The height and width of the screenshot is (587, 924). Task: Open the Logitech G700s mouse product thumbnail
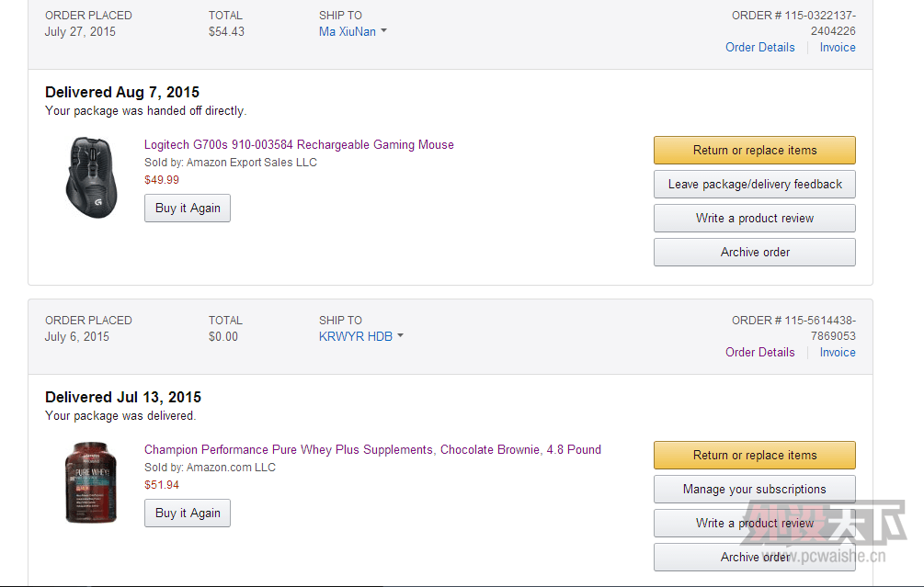91,177
